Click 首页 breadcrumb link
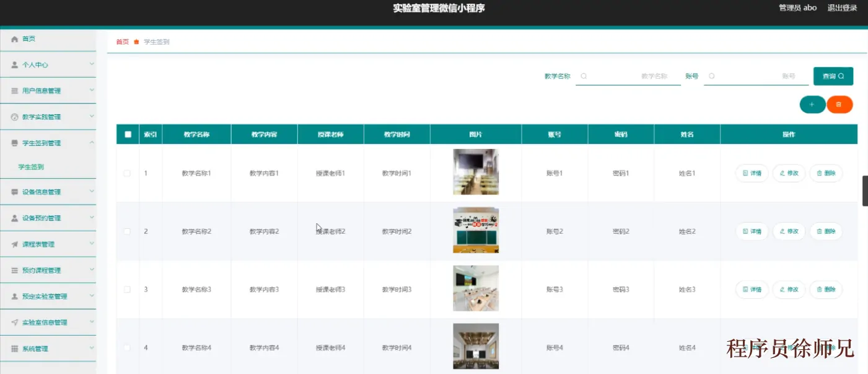 coord(123,42)
